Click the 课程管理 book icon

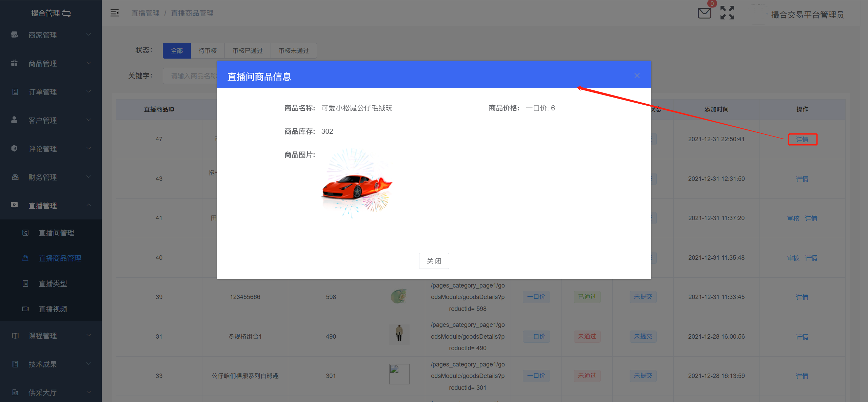[x=15, y=336]
